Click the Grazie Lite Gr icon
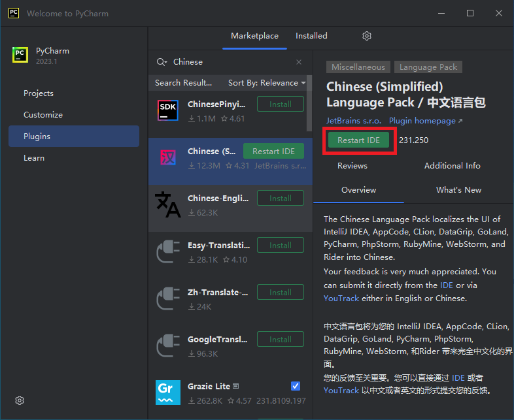 pos(168,393)
